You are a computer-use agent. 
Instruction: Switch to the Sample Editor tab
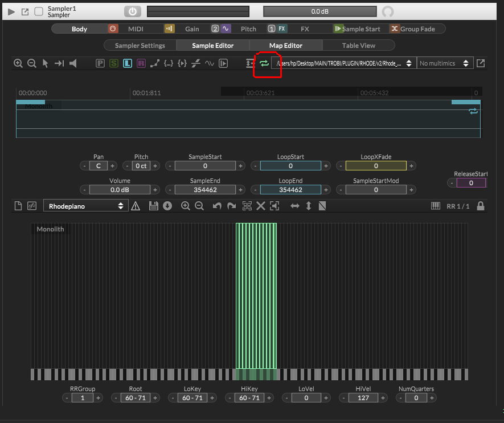tap(213, 46)
